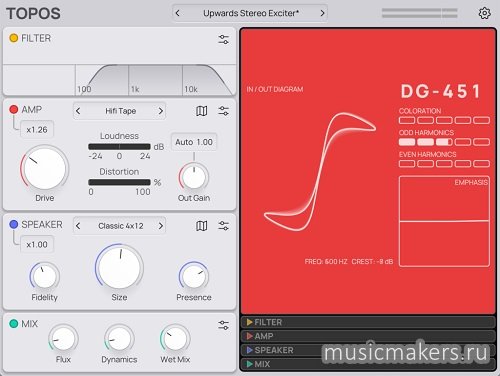The width and height of the screenshot is (500, 376).
Task: Open the Upwards Stereo Exciter preset menu
Action: (251, 13)
